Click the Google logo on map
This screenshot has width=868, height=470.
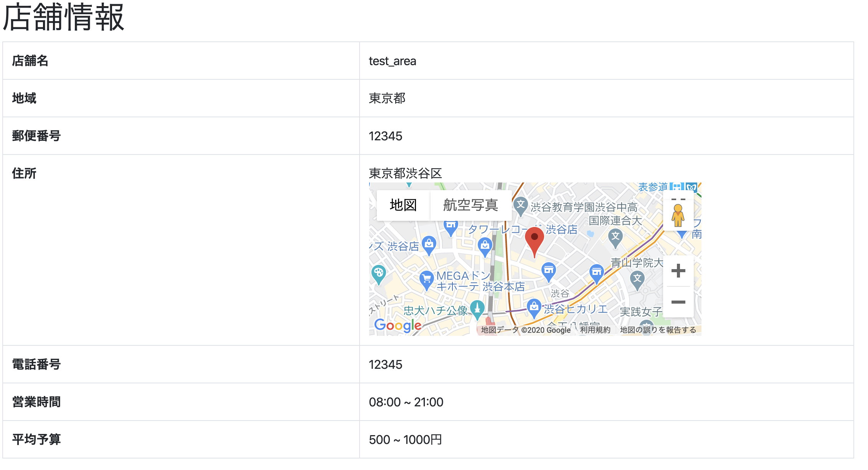[x=398, y=325]
